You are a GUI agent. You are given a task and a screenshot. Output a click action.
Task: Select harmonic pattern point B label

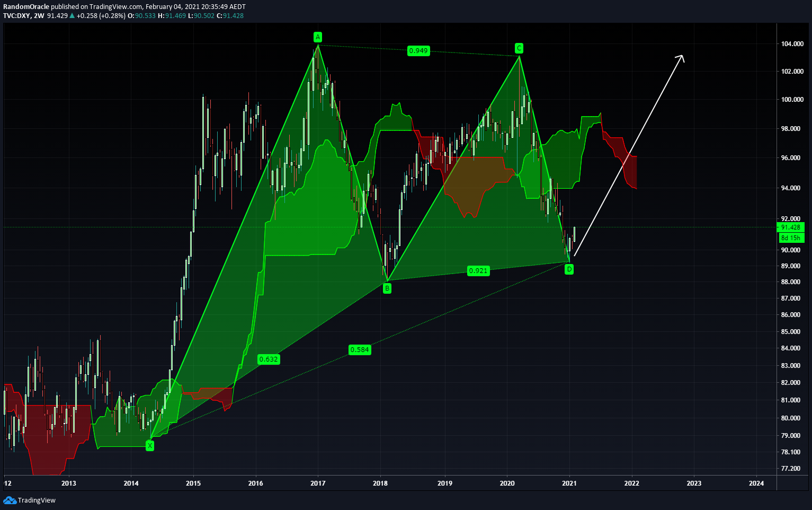coord(387,288)
